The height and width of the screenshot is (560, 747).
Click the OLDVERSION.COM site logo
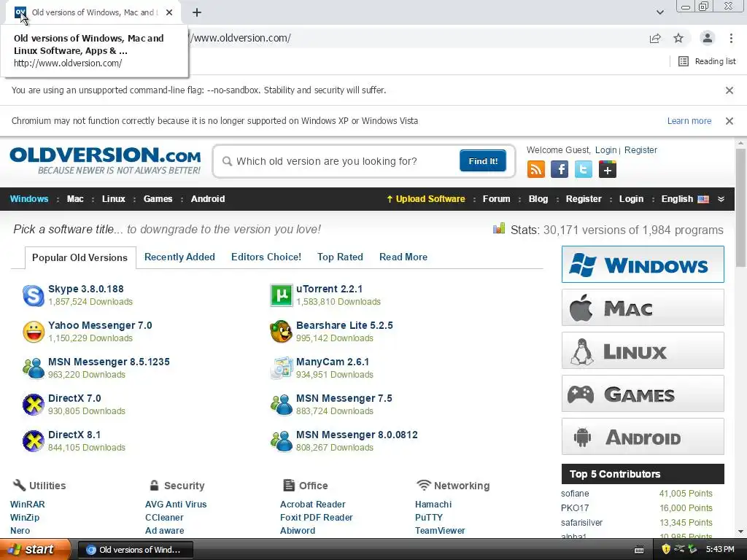click(105, 160)
